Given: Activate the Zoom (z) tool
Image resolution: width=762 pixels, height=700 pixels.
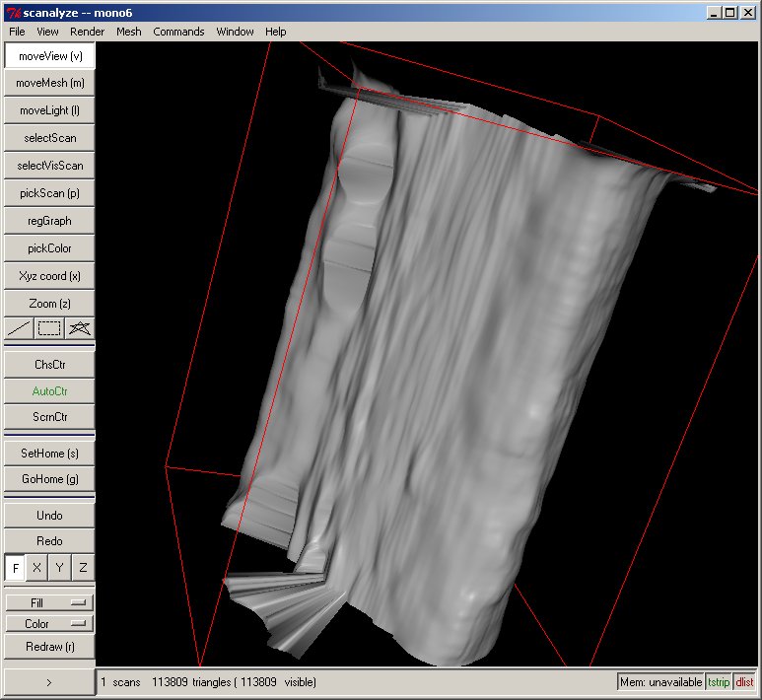Looking at the screenshot, I should click(49, 304).
